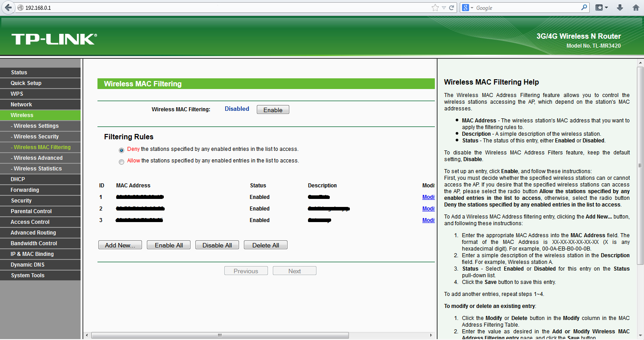Click the Modify link for entry 2
The image size is (644, 340).
pos(429,209)
